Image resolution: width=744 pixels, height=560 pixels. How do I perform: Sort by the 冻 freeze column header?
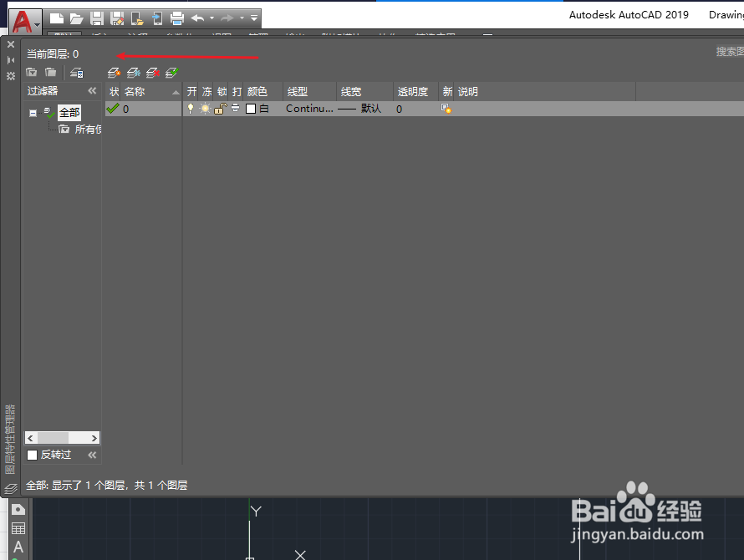206,92
